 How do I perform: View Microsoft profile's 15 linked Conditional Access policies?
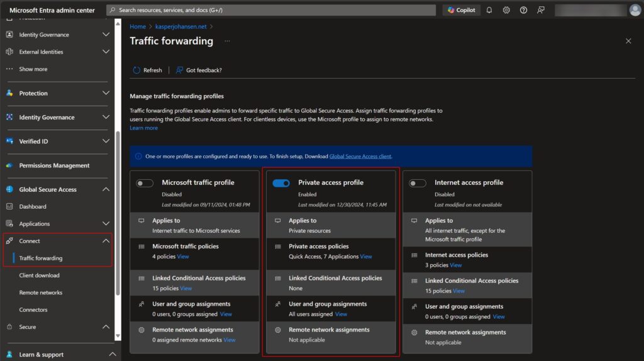coord(186,288)
